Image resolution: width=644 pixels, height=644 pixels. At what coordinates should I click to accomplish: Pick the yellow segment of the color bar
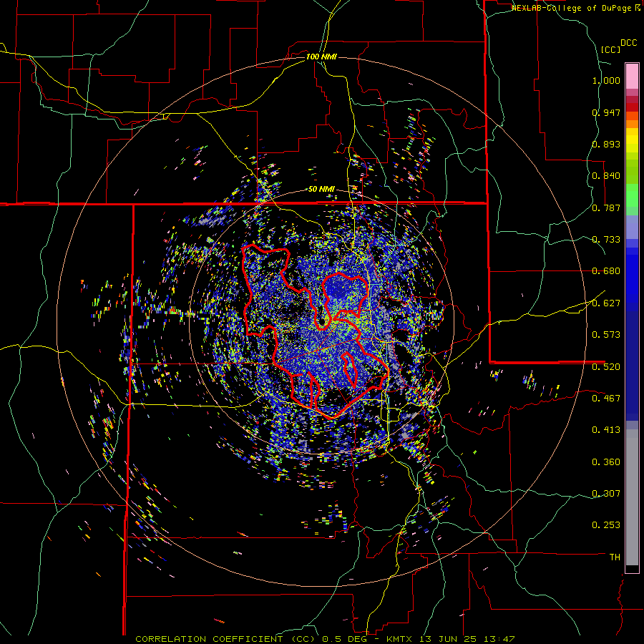tap(632, 141)
